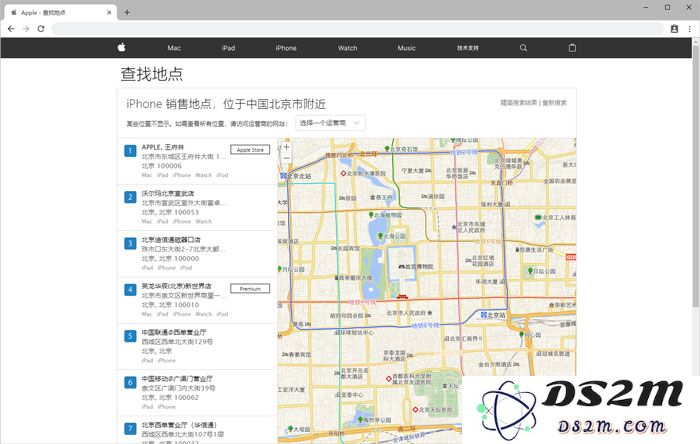Click the Apple Store badge on the 王府井 listing
Image resolution: width=700 pixels, height=444 pixels.
coord(250,149)
